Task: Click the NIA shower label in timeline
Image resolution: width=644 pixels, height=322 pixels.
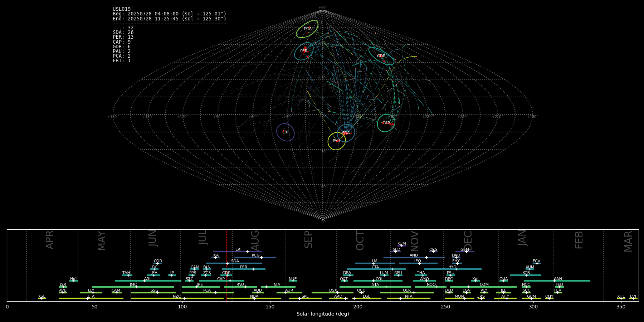Action: 277,285
